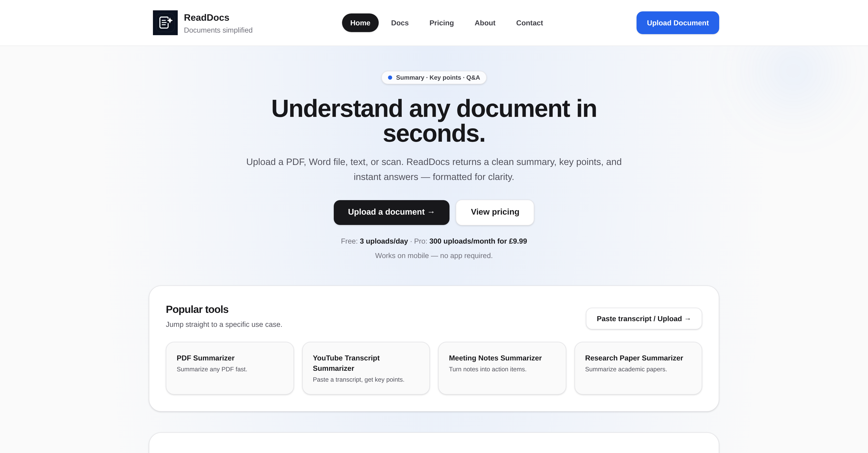Select the YouTube Transcript Summarizer card
The image size is (868, 453).
pyautogui.click(x=366, y=368)
